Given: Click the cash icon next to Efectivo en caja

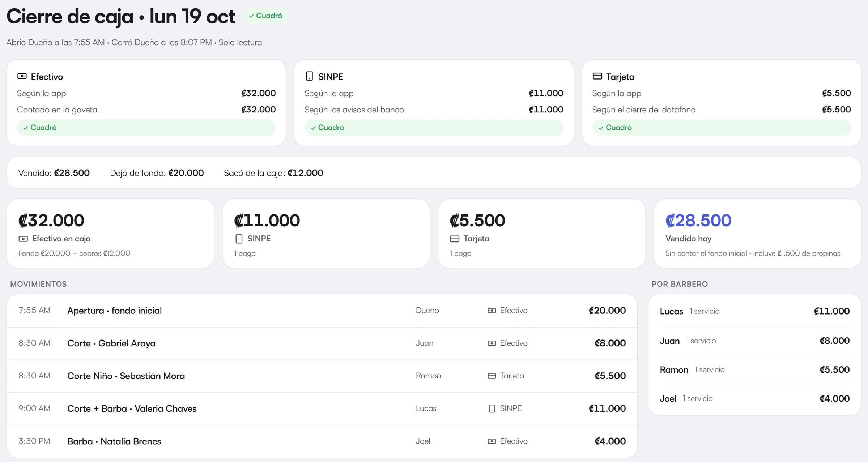Looking at the screenshot, I should click(x=23, y=239).
